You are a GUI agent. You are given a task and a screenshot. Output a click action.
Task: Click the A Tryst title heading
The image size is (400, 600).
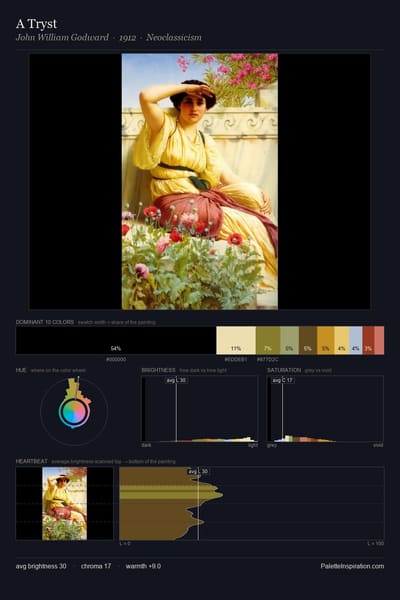coord(36,24)
